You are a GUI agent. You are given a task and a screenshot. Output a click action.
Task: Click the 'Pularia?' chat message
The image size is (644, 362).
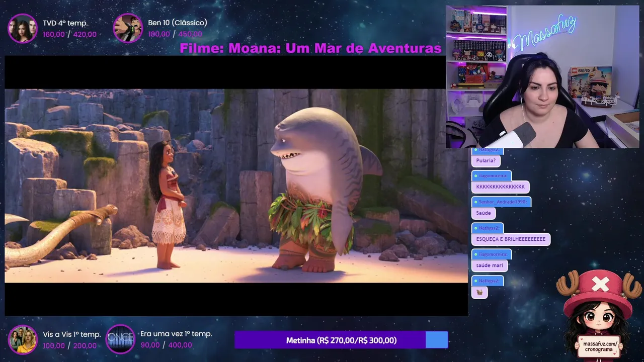[486, 160]
